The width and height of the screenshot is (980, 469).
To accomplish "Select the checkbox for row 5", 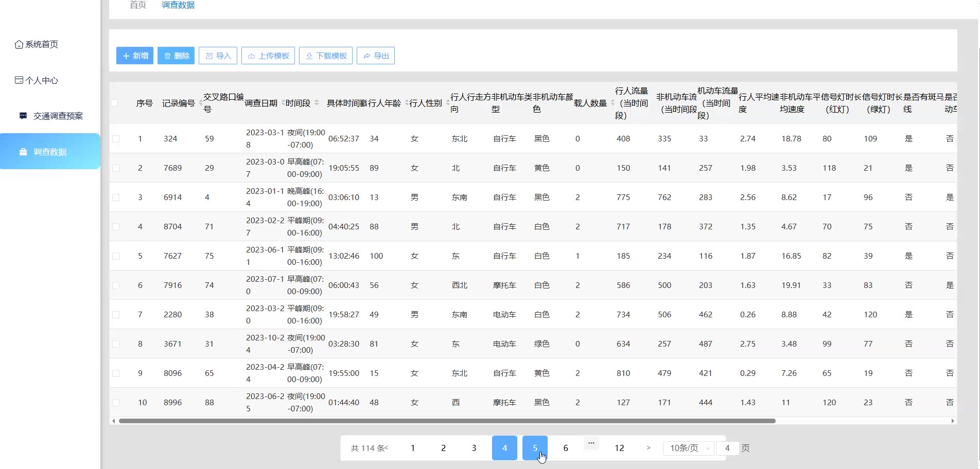I will point(116,256).
